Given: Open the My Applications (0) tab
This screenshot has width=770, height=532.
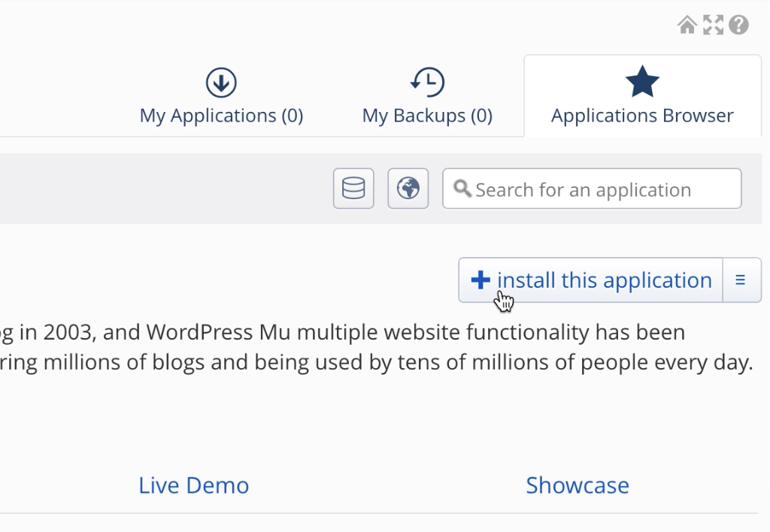Looking at the screenshot, I should (x=222, y=96).
